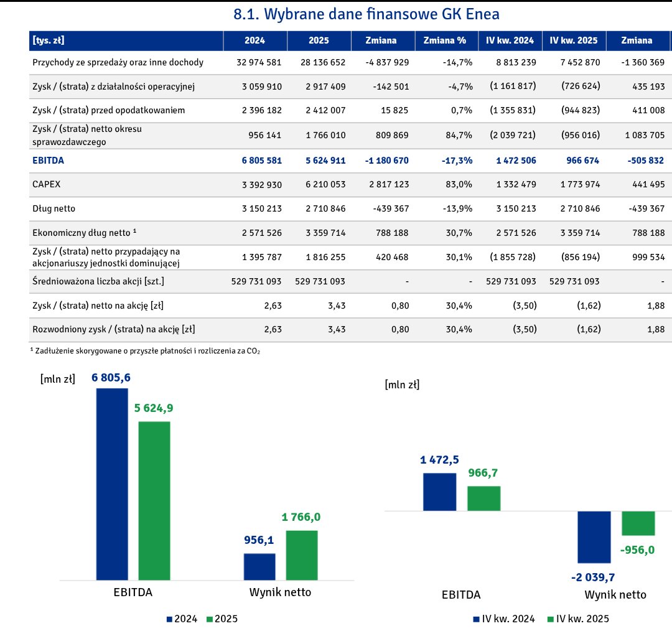Image resolution: width=672 pixels, height=631 pixels.
Task: Click the percentage '84,7%'
Action: tap(459, 136)
